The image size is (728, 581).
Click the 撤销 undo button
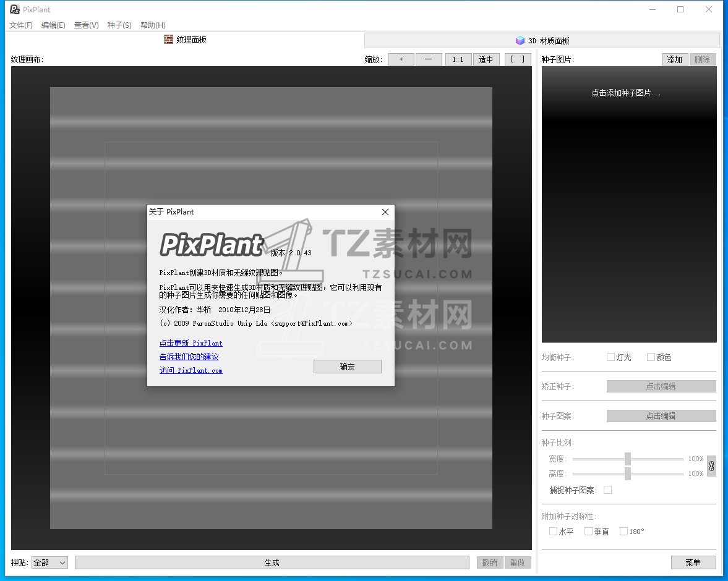[490, 562]
